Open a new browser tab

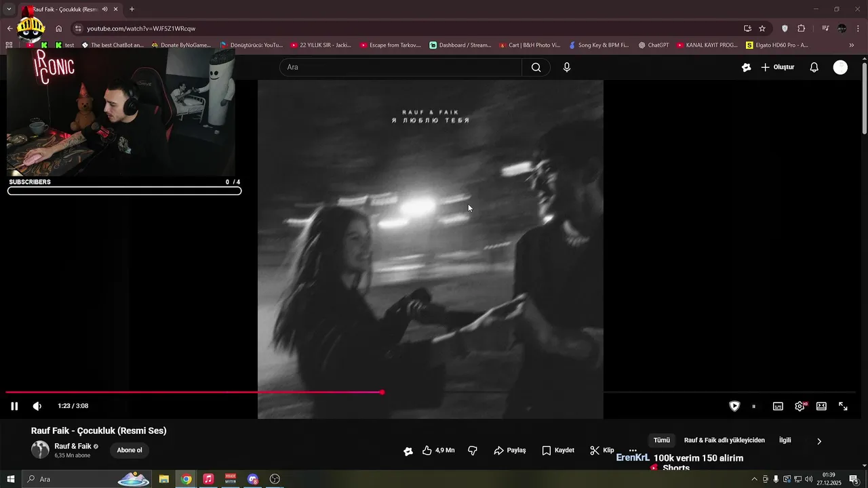(132, 9)
